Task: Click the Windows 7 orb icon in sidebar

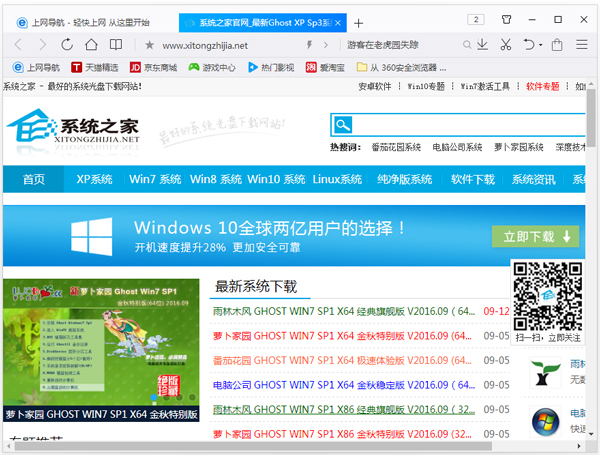Action: pyautogui.click(x=545, y=422)
